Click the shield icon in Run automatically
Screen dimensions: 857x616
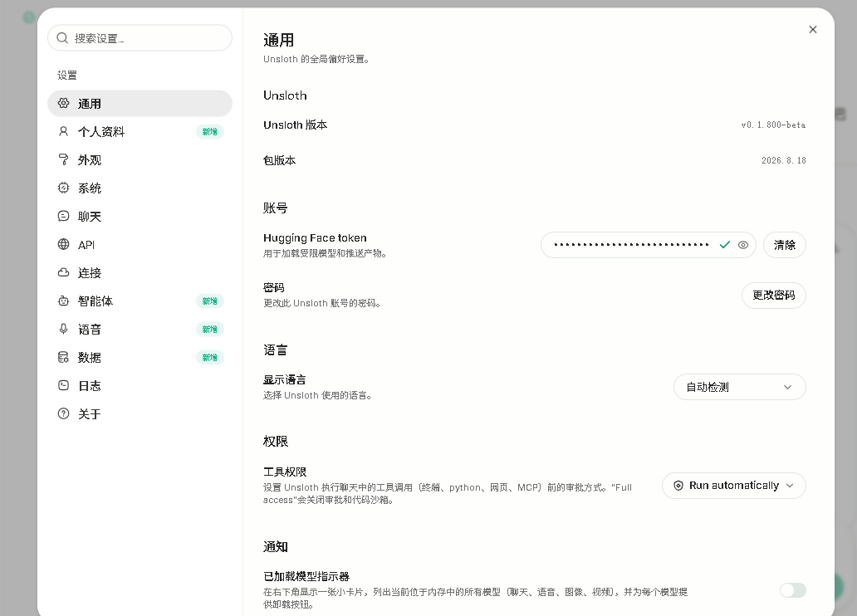coord(678,486)
